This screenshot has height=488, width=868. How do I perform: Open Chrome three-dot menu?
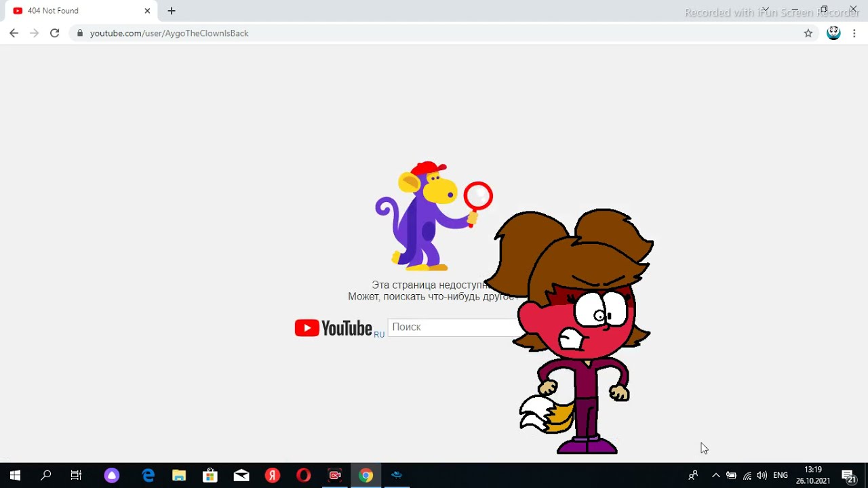(854, 33)
